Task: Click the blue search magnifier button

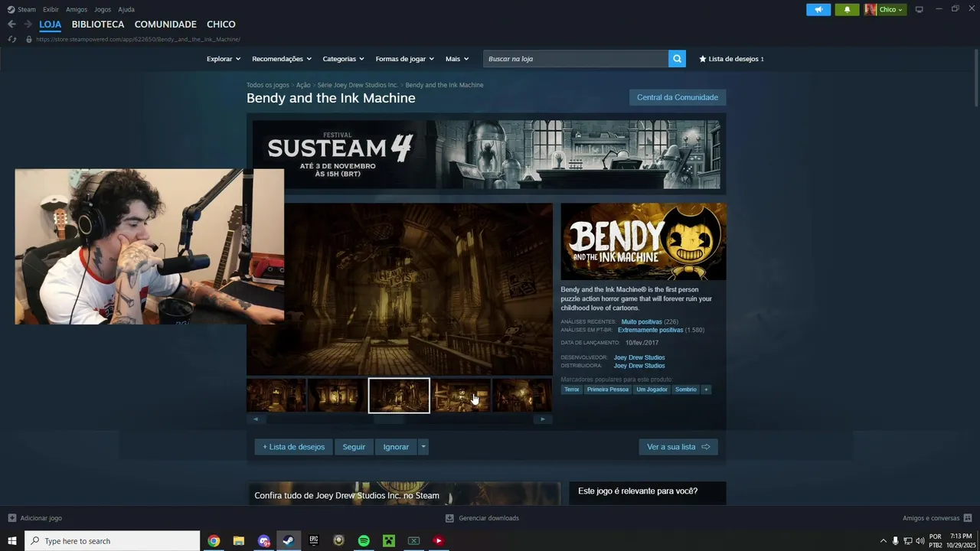Action: point(677,59)
